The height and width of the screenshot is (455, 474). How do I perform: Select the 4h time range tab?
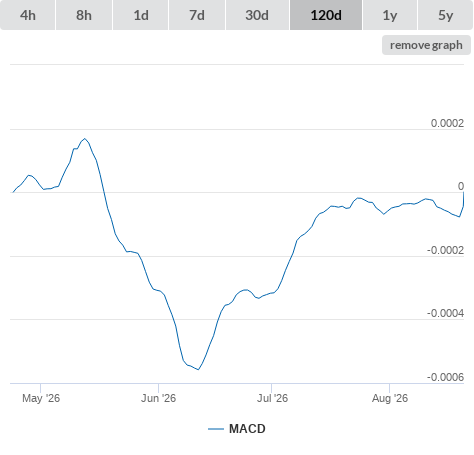28,15
